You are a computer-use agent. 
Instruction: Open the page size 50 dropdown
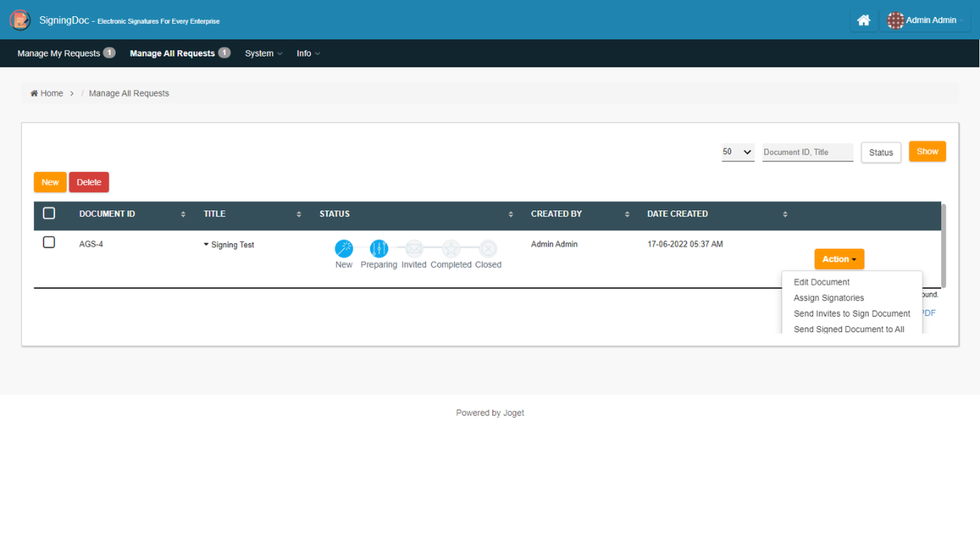point(738,152)
